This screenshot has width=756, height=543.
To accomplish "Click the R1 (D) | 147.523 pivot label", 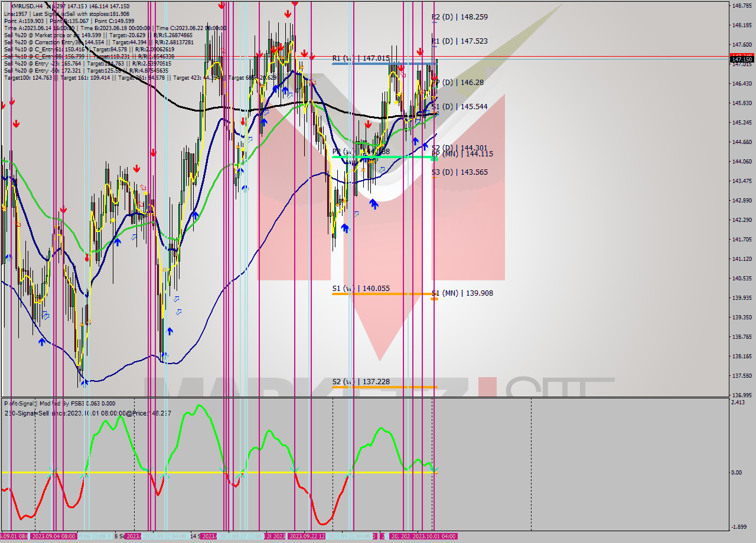I will point(460,41).
